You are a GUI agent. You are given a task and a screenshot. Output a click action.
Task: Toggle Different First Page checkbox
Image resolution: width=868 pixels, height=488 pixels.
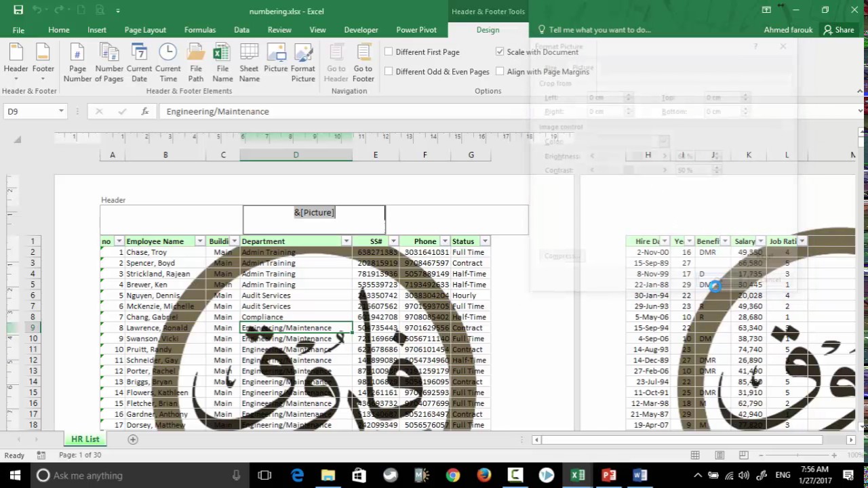[389, 52]
